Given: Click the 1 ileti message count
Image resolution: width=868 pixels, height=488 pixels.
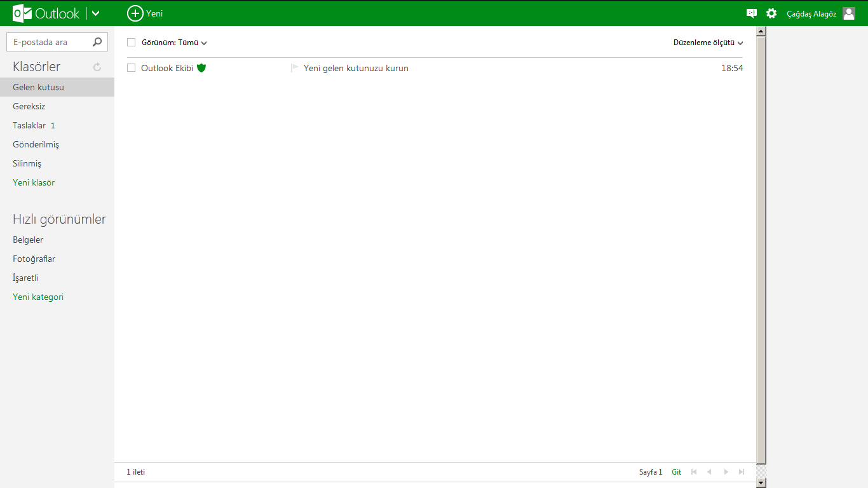Looking at the screenshot, I should (x=135, y=472).
